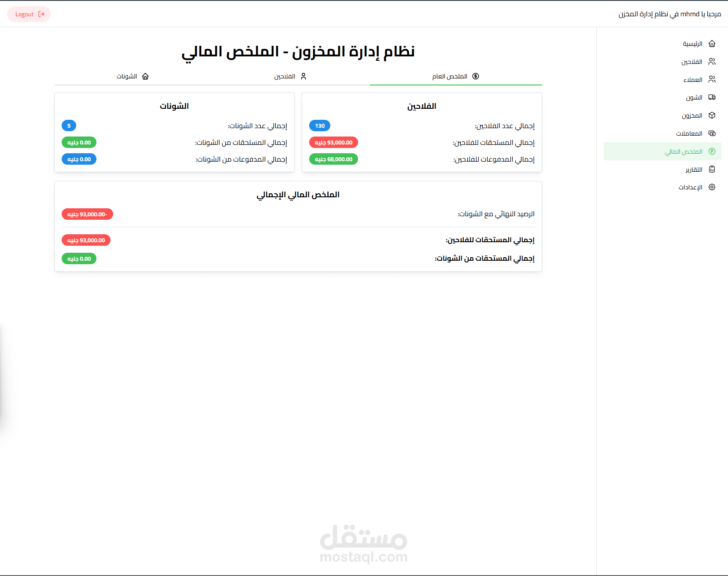
Task: Click the dollar icon on الملخص العام tab
Action: pos(476,76)
